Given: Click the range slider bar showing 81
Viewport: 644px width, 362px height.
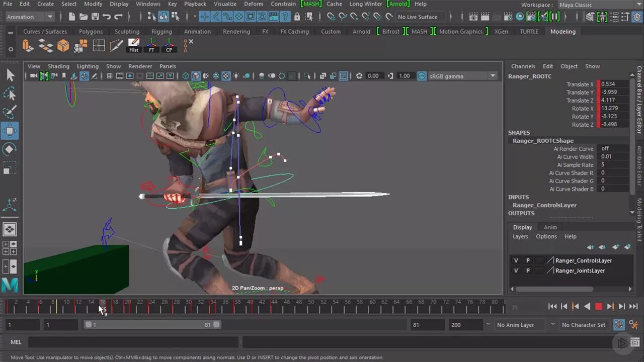Looking at the screenshot, I should point(153,325).
